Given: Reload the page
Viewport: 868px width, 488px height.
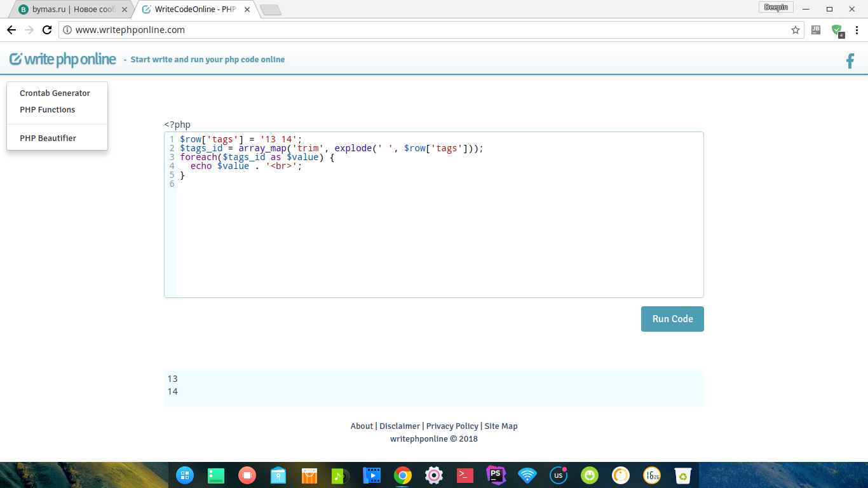Looking at the screenshot, I should [47, 30].
